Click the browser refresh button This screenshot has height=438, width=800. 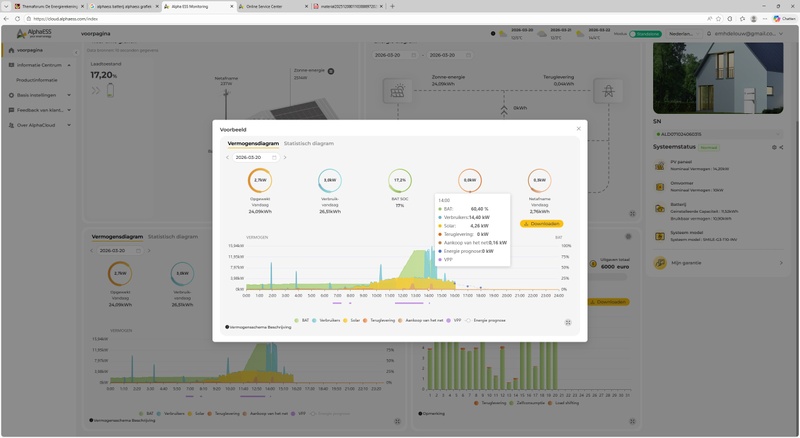[17, 18]
